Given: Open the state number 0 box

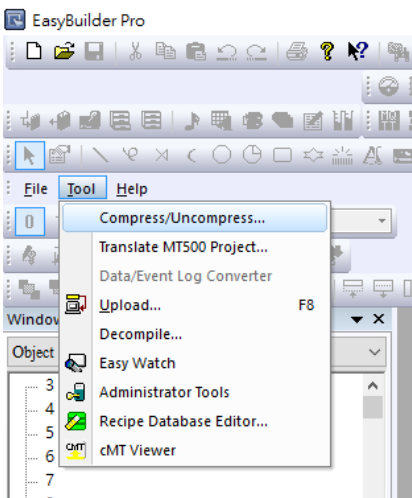Looking at the screenshot, I should (30, 221).
